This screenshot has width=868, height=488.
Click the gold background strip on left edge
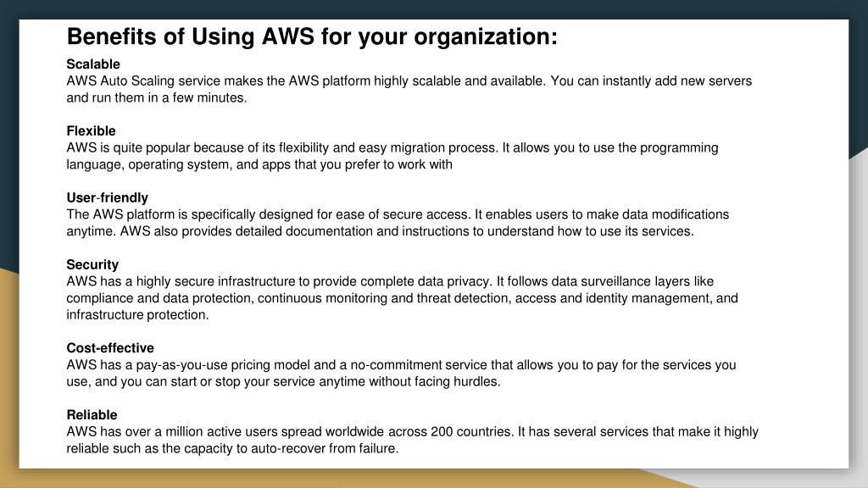[8, 376]
